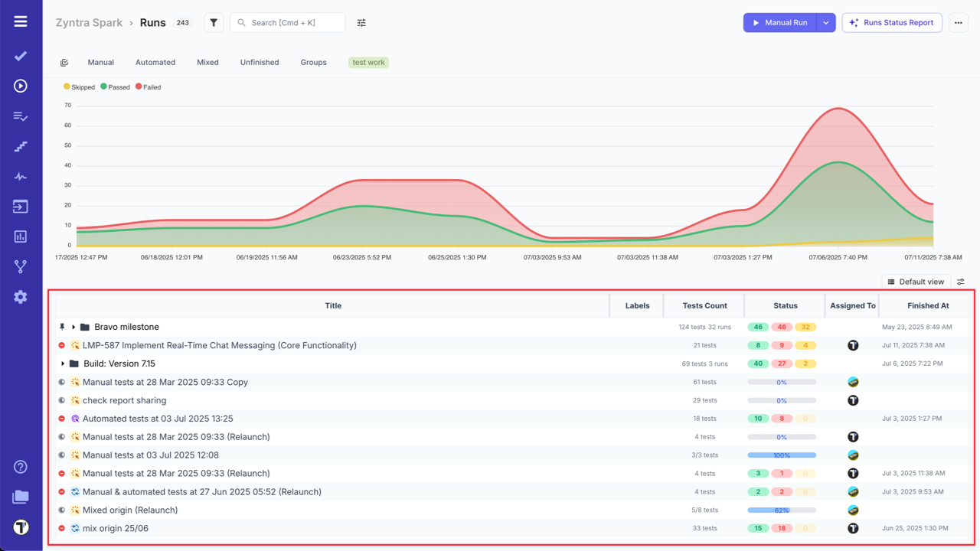Open the activity pulse icon in sidebar

[x=20, y=176]
